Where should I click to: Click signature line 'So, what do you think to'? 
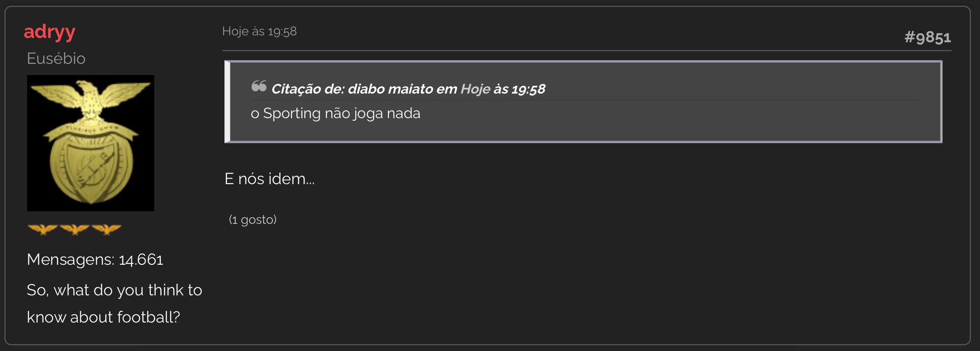[x=114, y=290]
